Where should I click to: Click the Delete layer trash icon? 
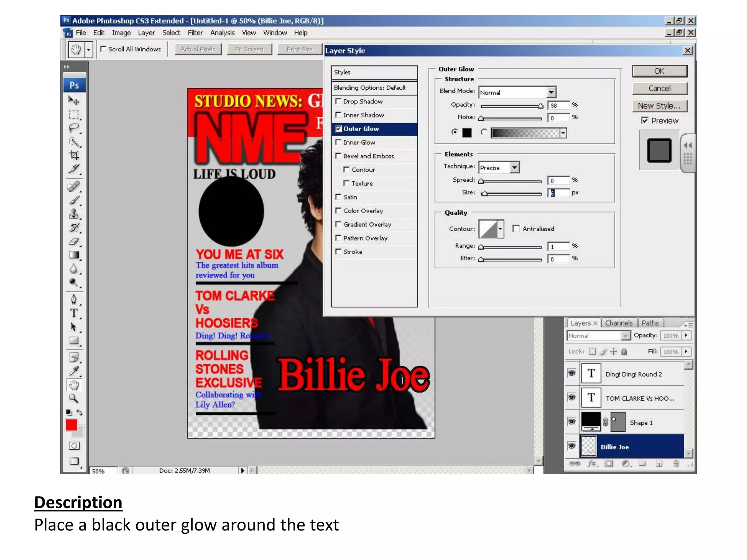(676, 464)
